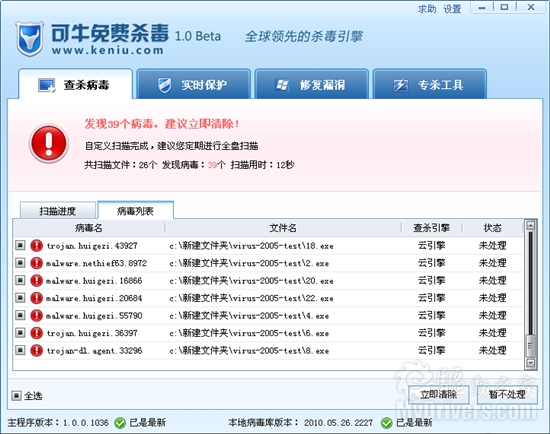Click green check next to 主程序版本 status

[x=120, y=423]
